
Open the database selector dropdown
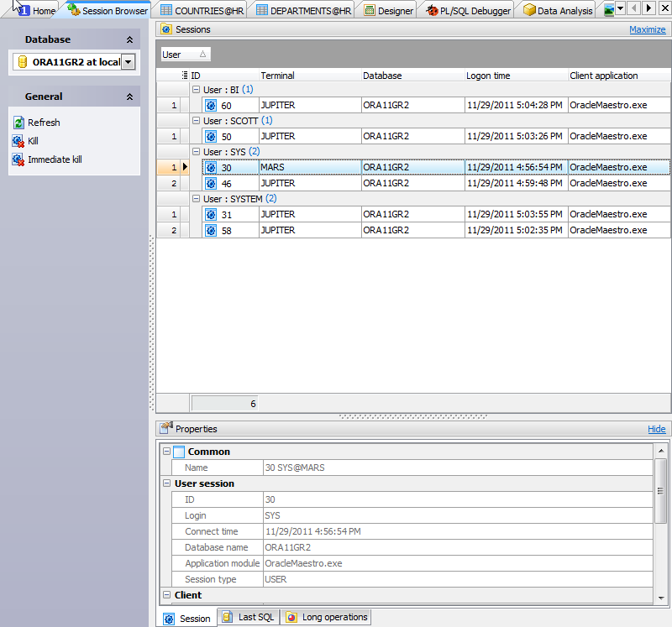(128, 61)
